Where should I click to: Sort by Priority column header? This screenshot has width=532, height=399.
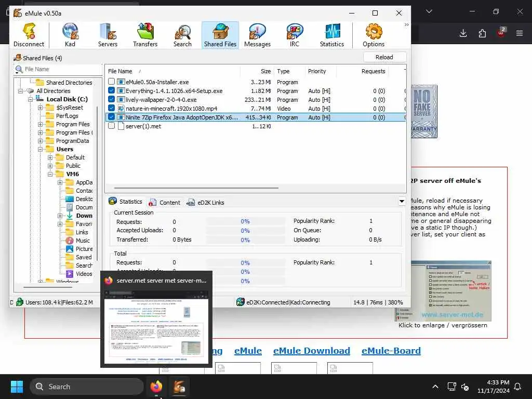tap(317, 71)
